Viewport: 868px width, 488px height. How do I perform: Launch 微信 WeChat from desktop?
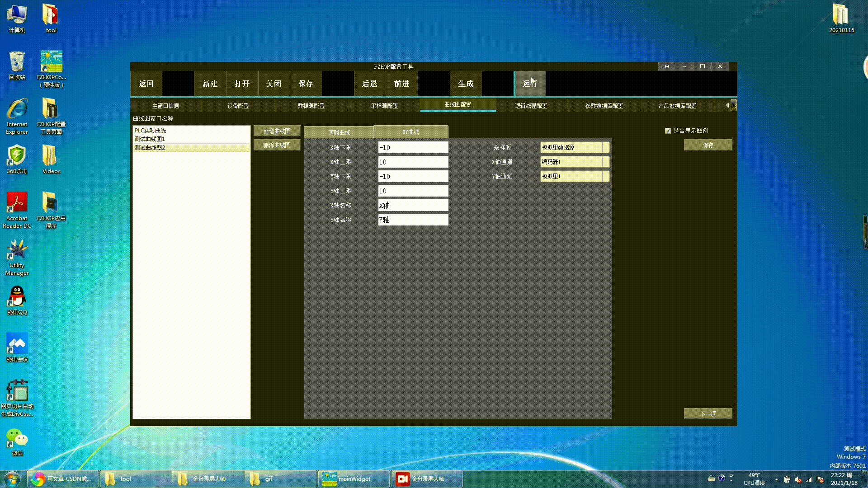[17, 441]
